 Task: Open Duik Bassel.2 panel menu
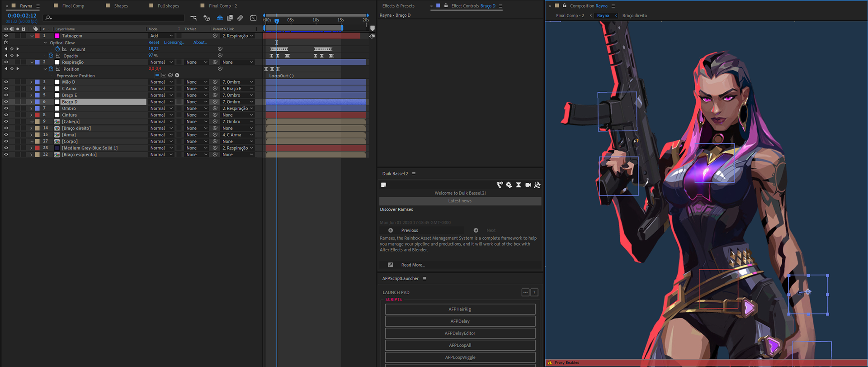(x=414, y=174)
